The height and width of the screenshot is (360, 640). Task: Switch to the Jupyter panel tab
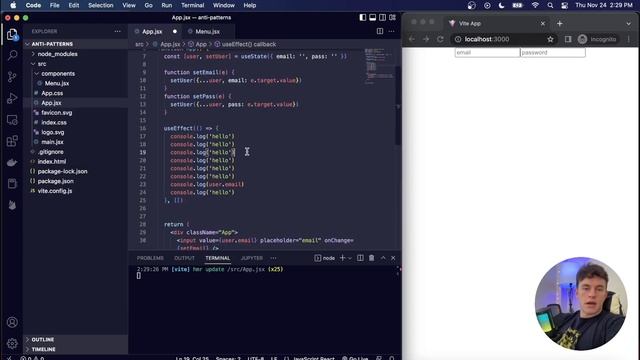252,258
